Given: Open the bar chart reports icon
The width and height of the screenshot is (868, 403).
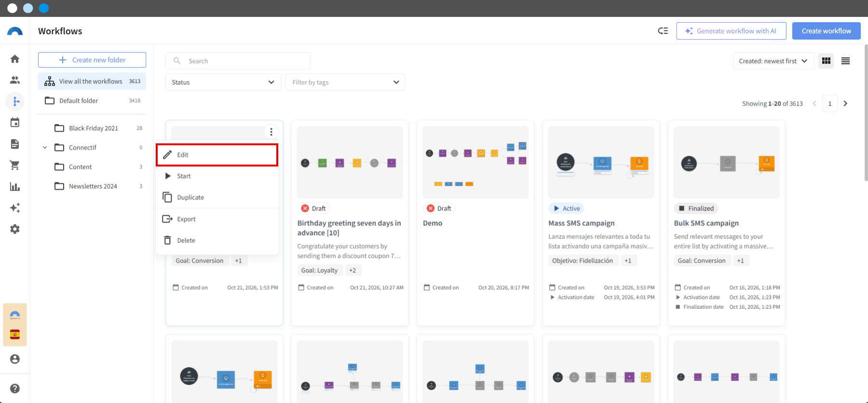Looking at the screenshot, I should 15,186.
